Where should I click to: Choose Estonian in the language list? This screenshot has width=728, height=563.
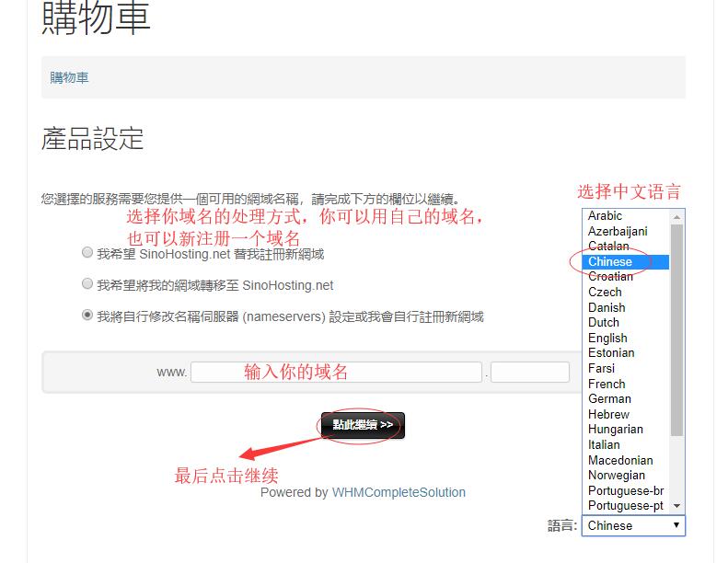click(626, 352)
